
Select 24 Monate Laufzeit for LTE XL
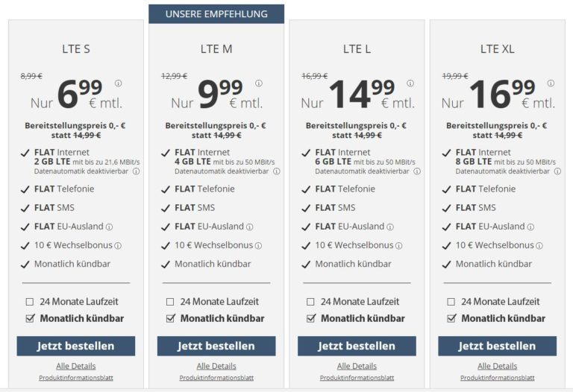point(451,302)
